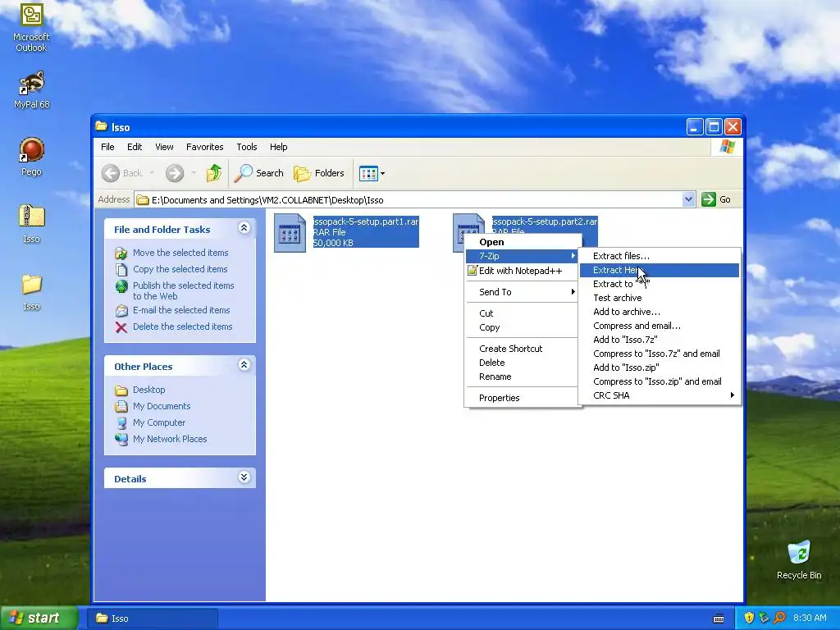
Task: Click the security shield tray icon
Action: [749, 618]
